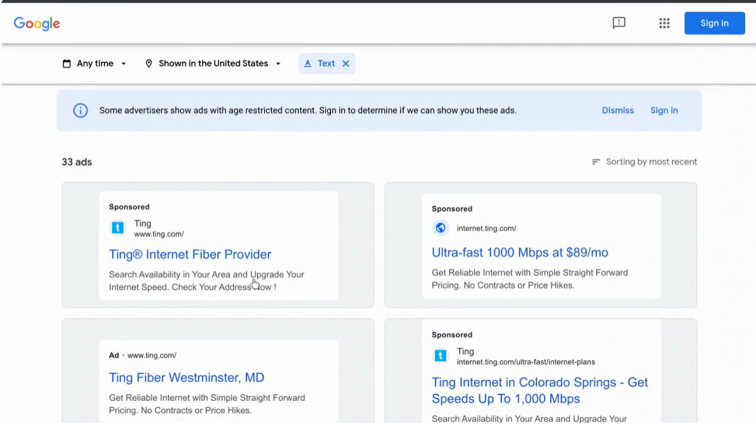
Task: Click Sign in inside the notice banner
Action: point(664,110)
